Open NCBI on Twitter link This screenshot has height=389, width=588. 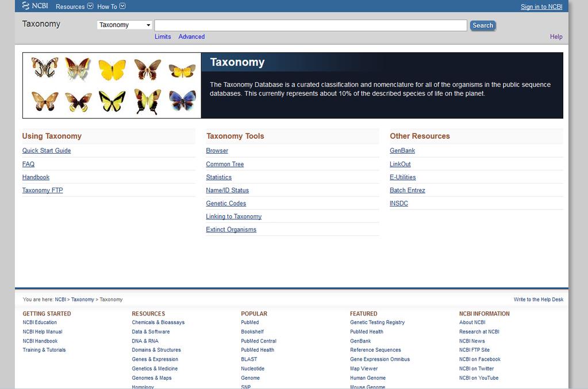click(476, 369)
